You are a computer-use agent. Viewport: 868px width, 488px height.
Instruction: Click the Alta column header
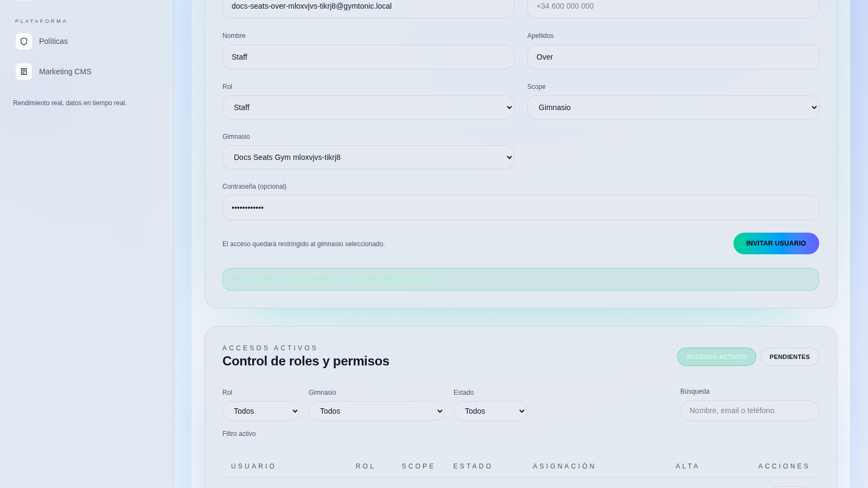pos(687,466)
